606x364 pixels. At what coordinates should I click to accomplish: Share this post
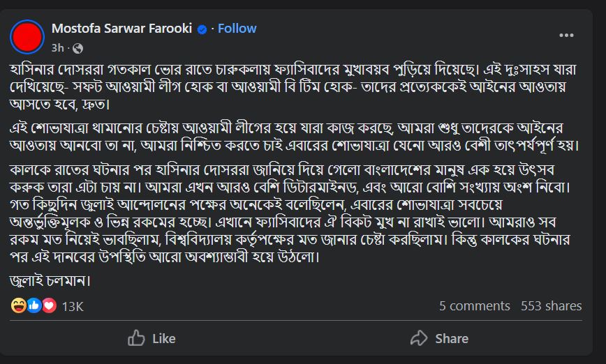click(x=439, y=338)
